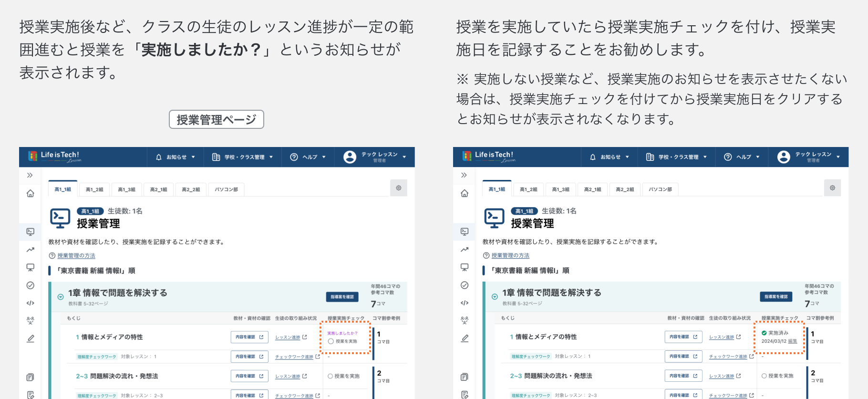868x399 pixels.
Task: Switch to 高1_3組 tab in left screenshot
Action: pyautogui.click(x=126, y=189)
